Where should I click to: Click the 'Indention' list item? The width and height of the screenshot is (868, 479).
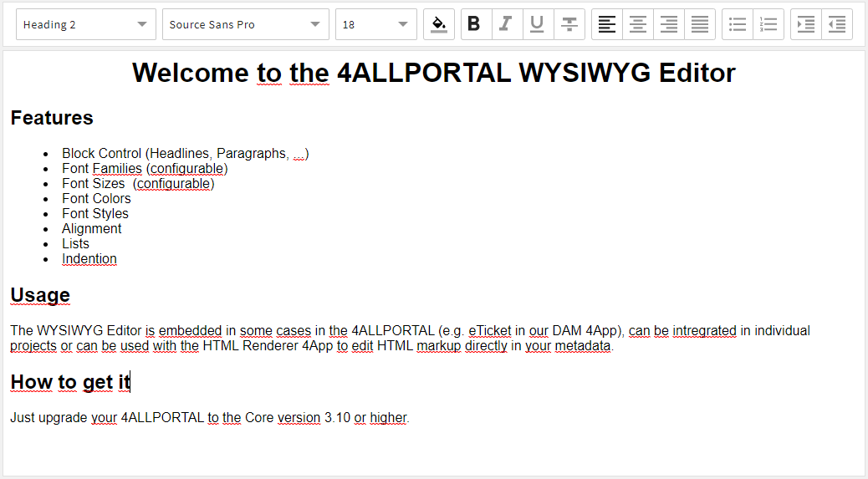(x=89, y=259)
